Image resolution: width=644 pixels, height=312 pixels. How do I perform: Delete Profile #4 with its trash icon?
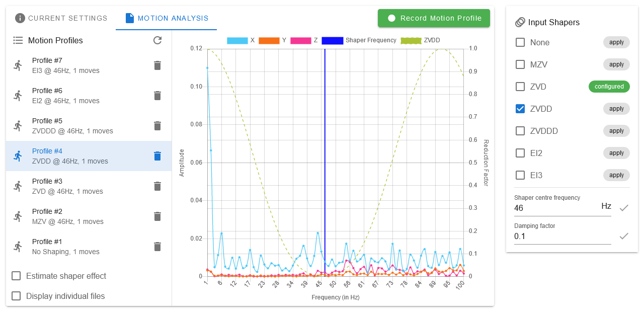point(157,156)
